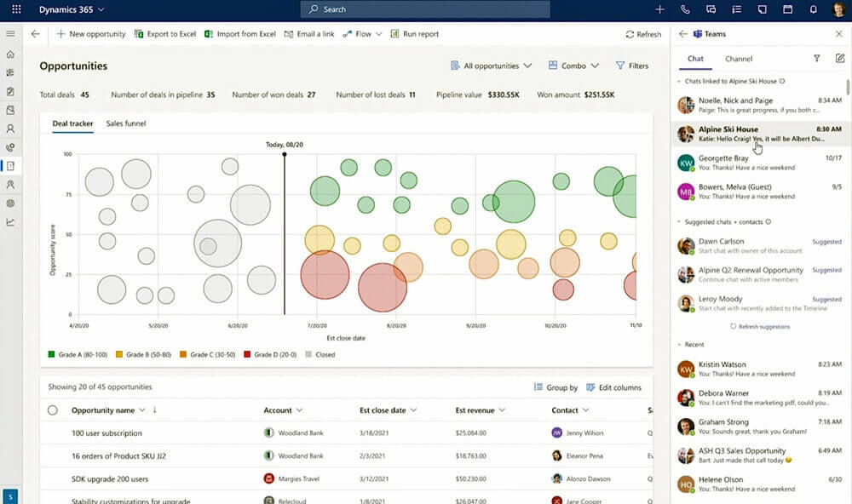Click the New opportunity button
852x504 pixels.
[90, 34]
